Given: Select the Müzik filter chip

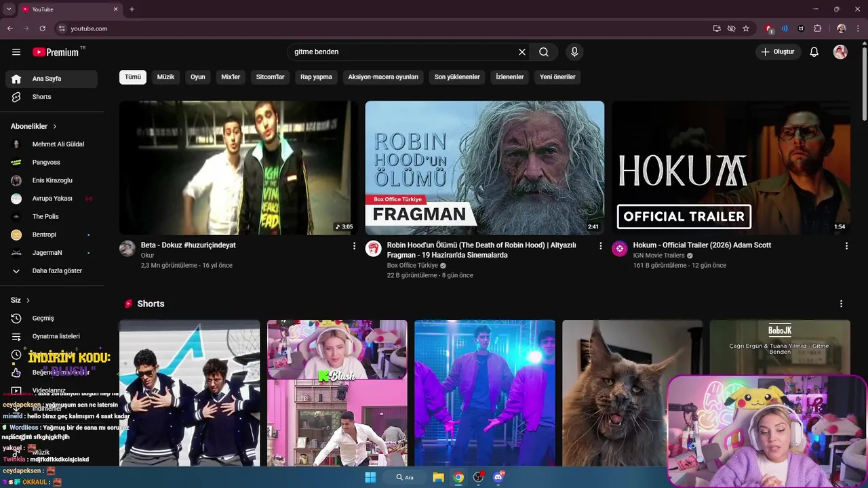Looking at the screenshot, I should click(x=165, y=77).
